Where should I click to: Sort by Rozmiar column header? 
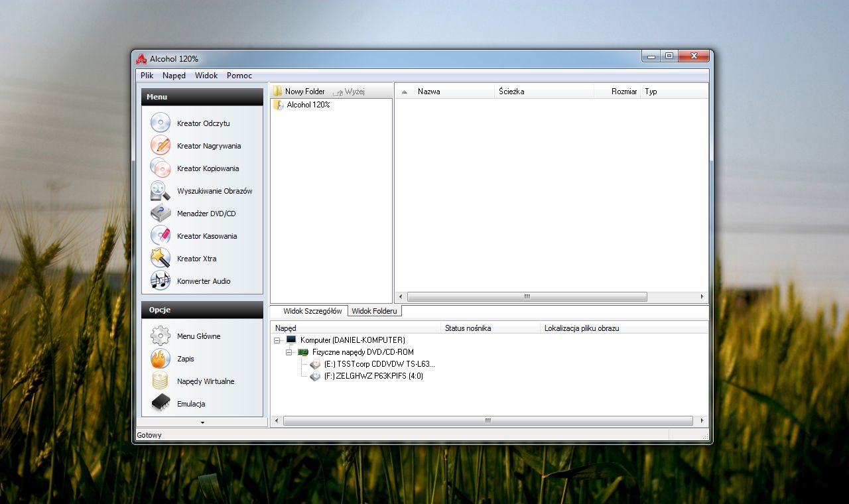coord(618,92)
